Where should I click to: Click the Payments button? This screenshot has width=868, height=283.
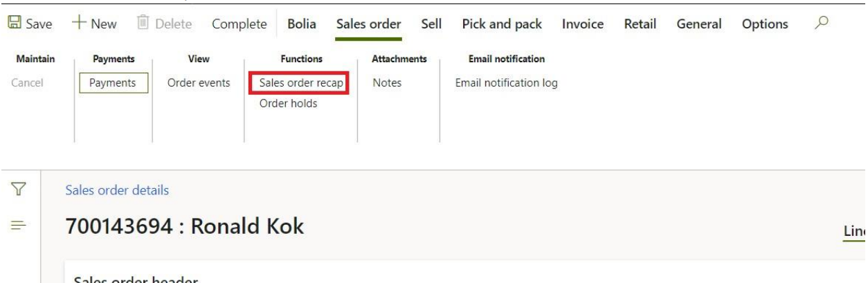point(114,83)
